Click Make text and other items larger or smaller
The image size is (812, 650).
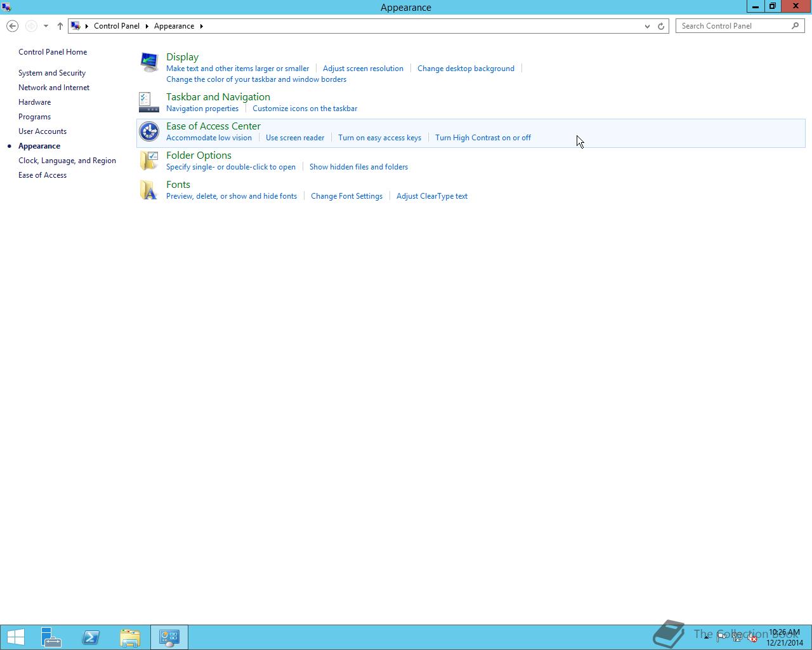pos(237,69)
